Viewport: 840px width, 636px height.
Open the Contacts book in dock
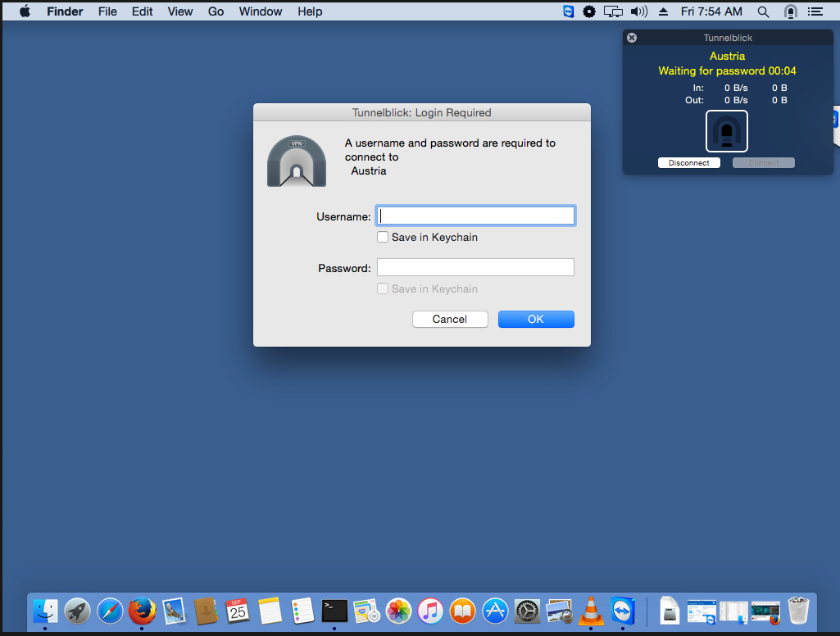206,611
